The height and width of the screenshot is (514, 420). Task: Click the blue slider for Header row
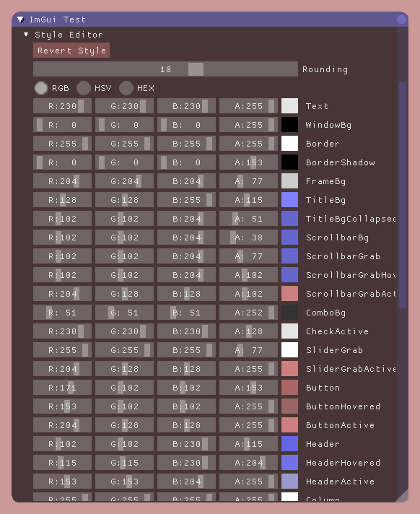coord(186,444)
